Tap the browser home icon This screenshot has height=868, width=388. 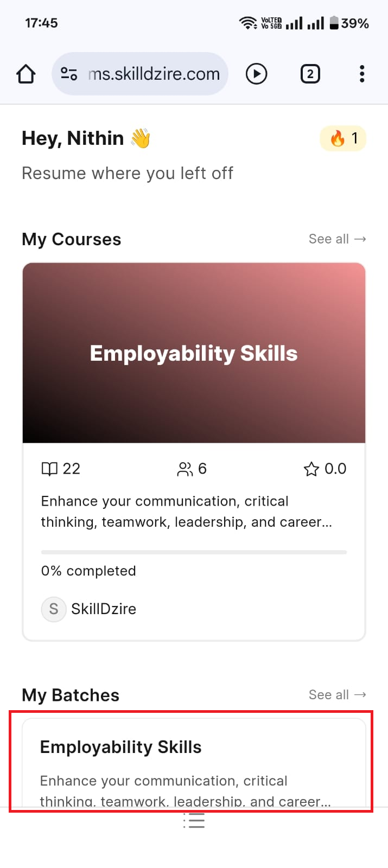tap(26, 74)
